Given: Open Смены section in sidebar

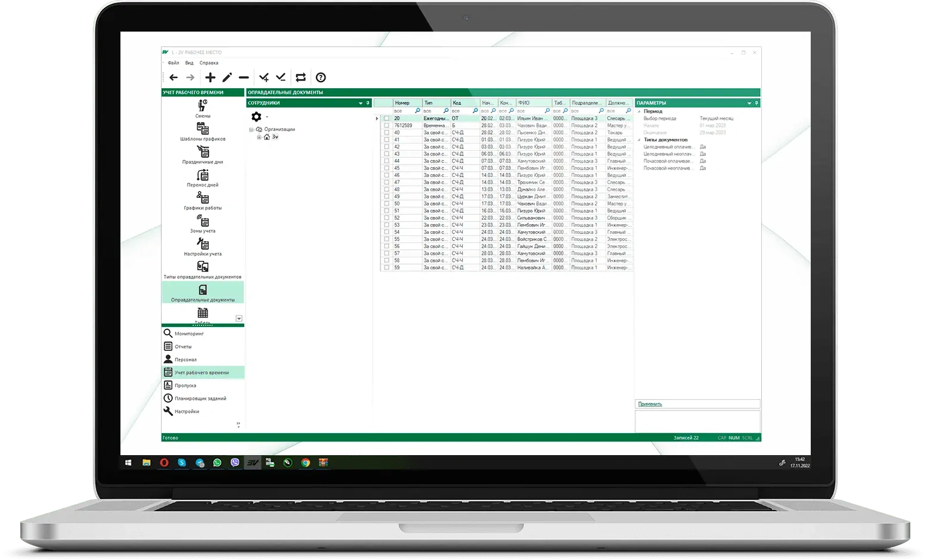Looking at the screenshot, I should [203, 108].
